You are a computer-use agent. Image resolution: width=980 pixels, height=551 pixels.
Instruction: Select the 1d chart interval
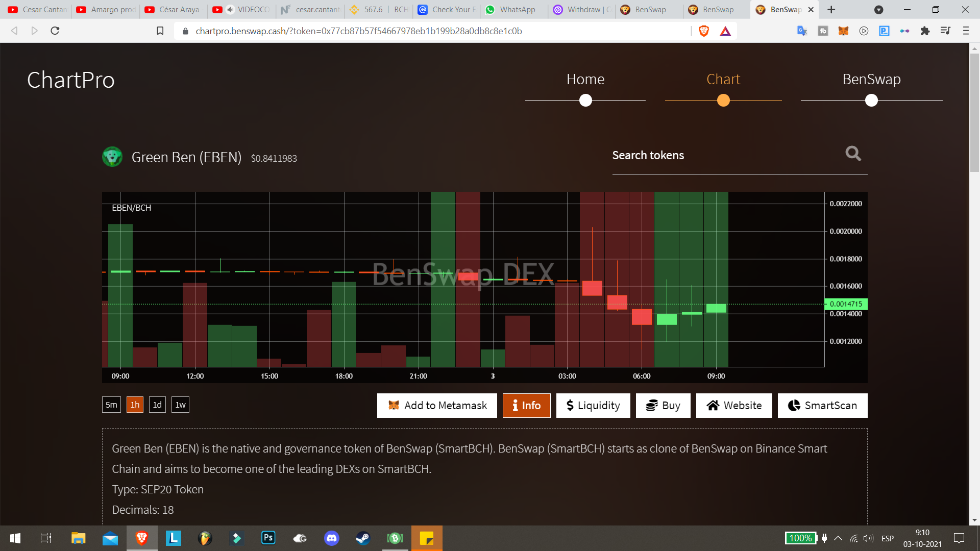(157, 405)
